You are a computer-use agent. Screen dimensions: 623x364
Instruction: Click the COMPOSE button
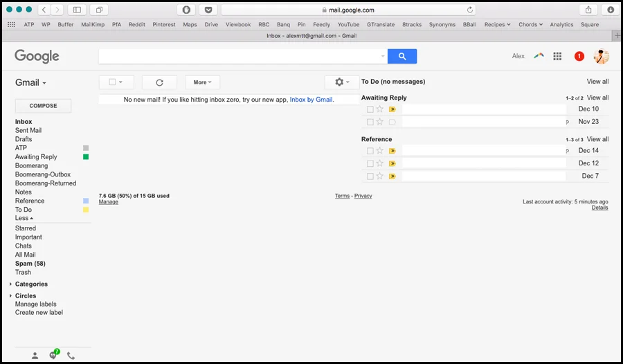(x=44, y=106)
